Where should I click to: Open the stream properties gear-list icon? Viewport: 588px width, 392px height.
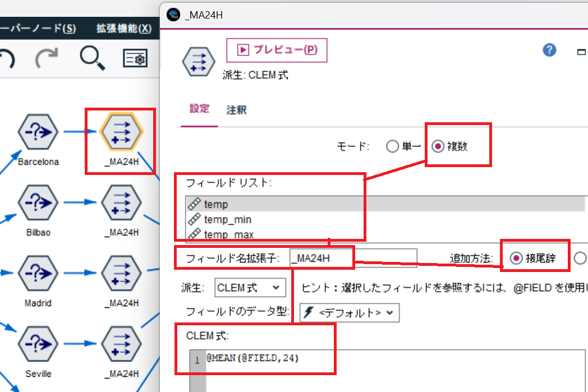(x=135, y=58)
